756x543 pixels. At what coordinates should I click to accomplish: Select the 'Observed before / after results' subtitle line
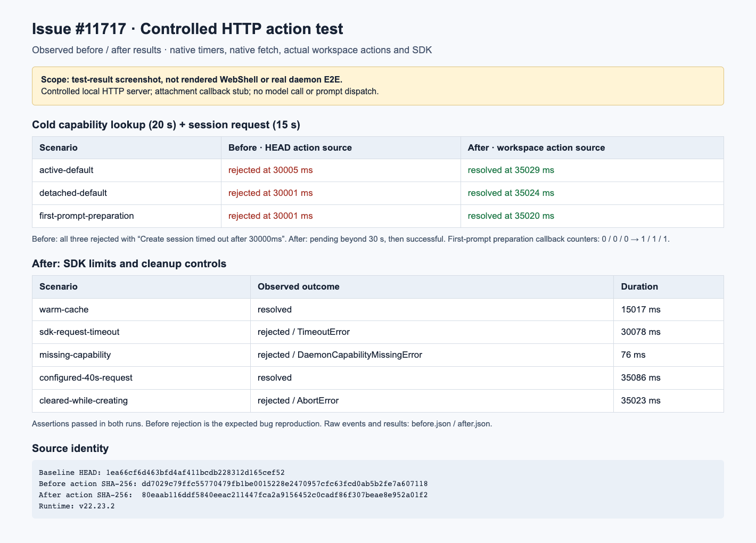pos(232,50)
